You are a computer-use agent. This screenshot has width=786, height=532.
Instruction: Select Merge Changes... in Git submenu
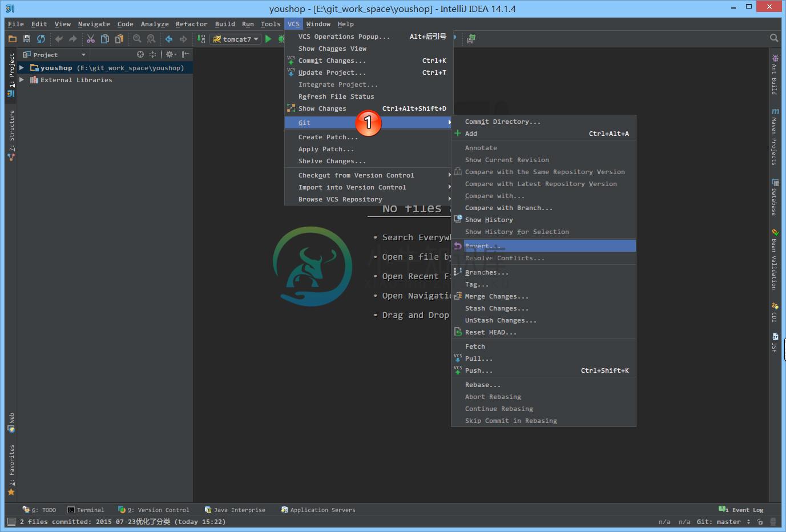543,296
